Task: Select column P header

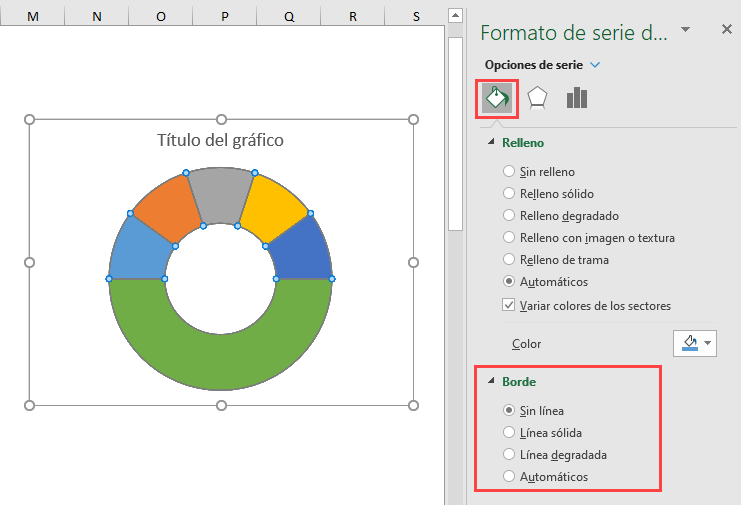Action: [224, 17]
